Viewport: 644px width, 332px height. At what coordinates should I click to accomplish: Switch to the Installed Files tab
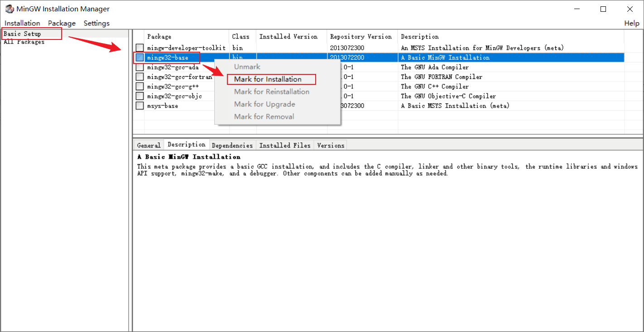click(285, 145)
